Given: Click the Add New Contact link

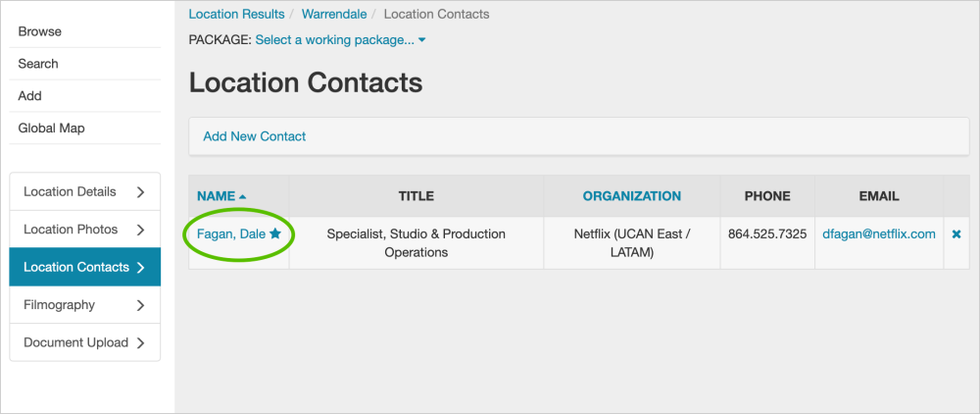Looking at the screenshot, I should click(x=255, y=136).
